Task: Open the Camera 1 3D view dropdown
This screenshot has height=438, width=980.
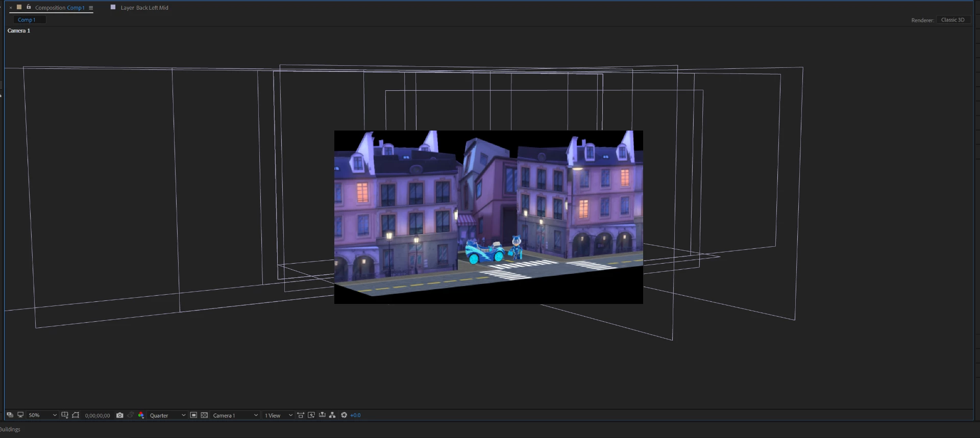Action: pos(235,416)
